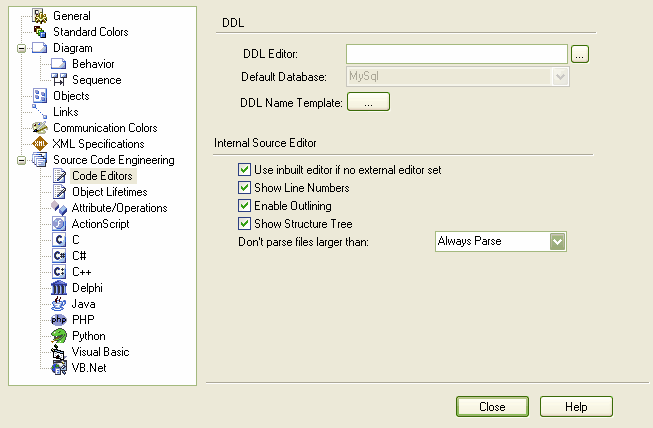Viewport: 653px width, 428px height.
Task: Open Communication Colors page
Action: coord(105,128)
